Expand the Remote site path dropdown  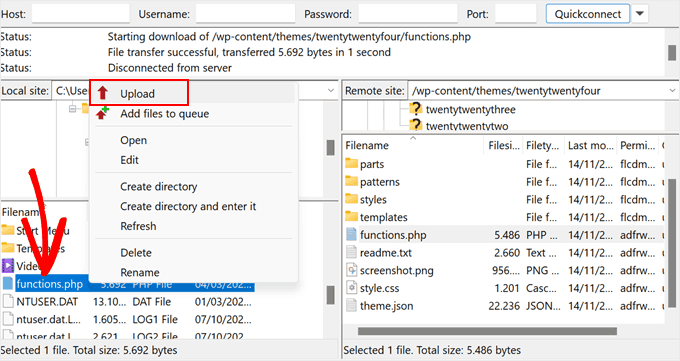(x=672, y=91)
